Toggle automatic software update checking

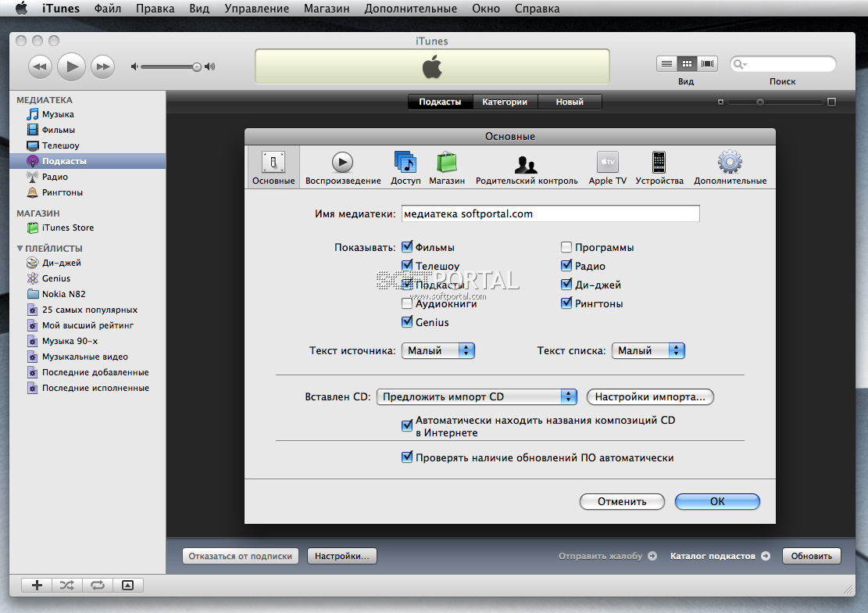pyautogui.click(x=407, y=457)
